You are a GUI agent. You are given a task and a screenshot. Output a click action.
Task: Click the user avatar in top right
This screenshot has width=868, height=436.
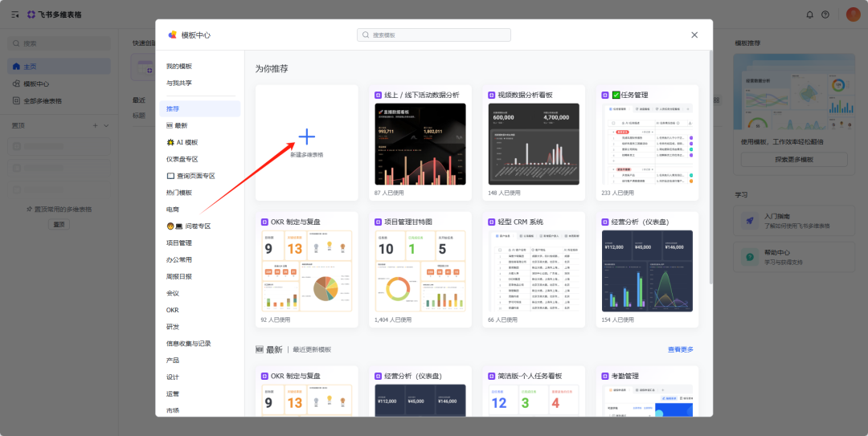pos(853,14)
